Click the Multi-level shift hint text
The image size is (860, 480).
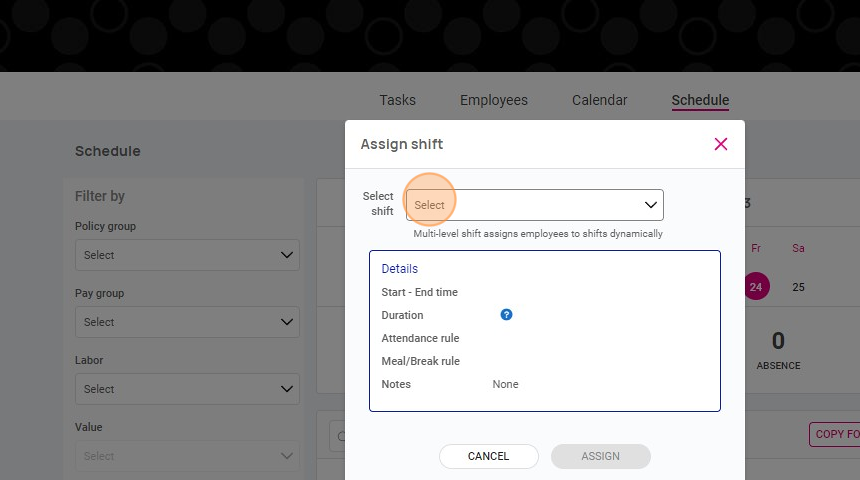[538, 234]
